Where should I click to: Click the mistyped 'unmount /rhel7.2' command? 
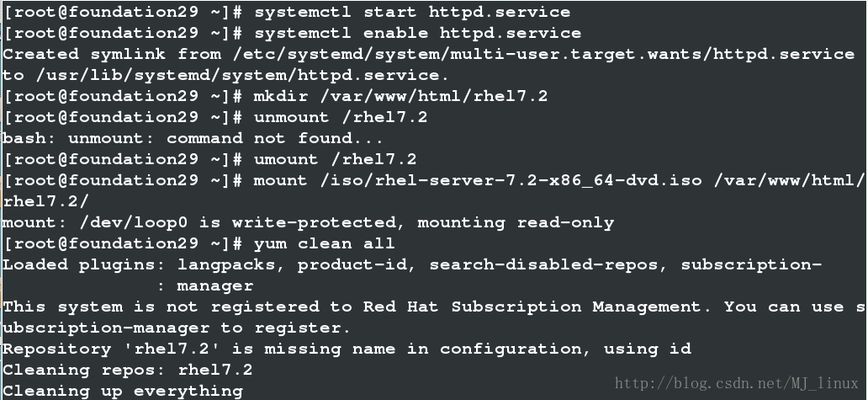[341, 117]
